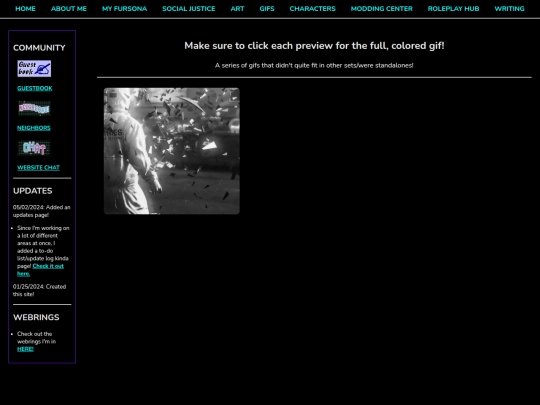Open the ART section
Screen dimensions: 540x405
coord(237,9)
